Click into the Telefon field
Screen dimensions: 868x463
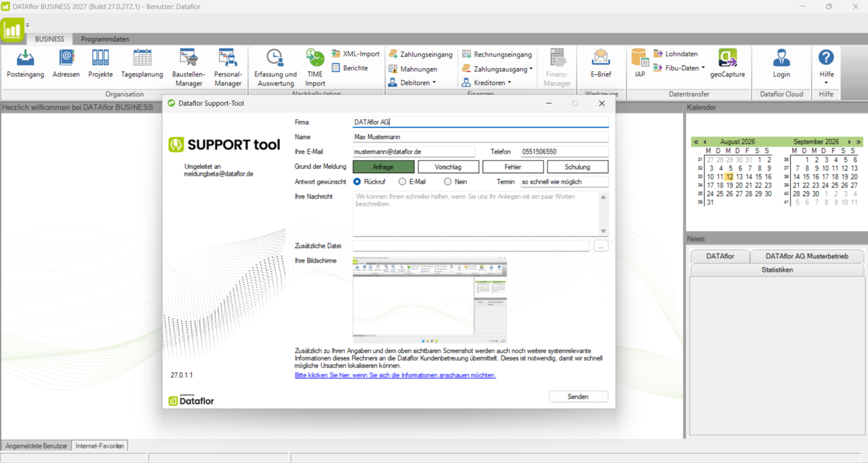564,151
